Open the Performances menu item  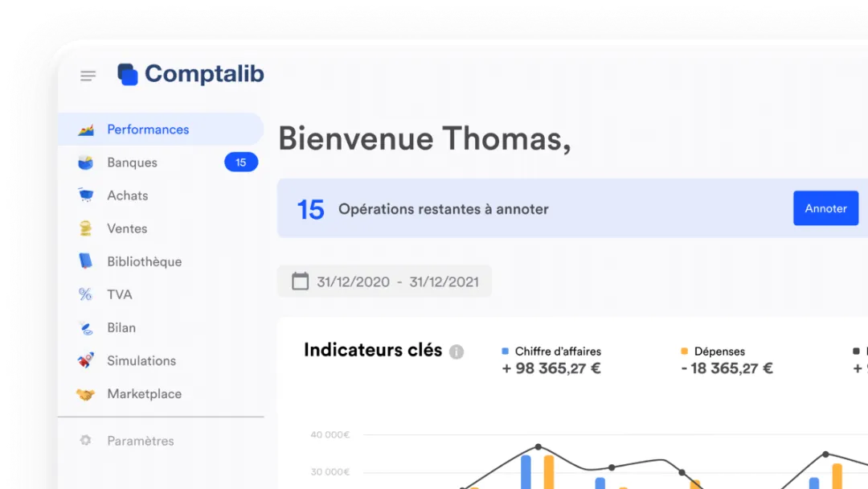[161, 129]
